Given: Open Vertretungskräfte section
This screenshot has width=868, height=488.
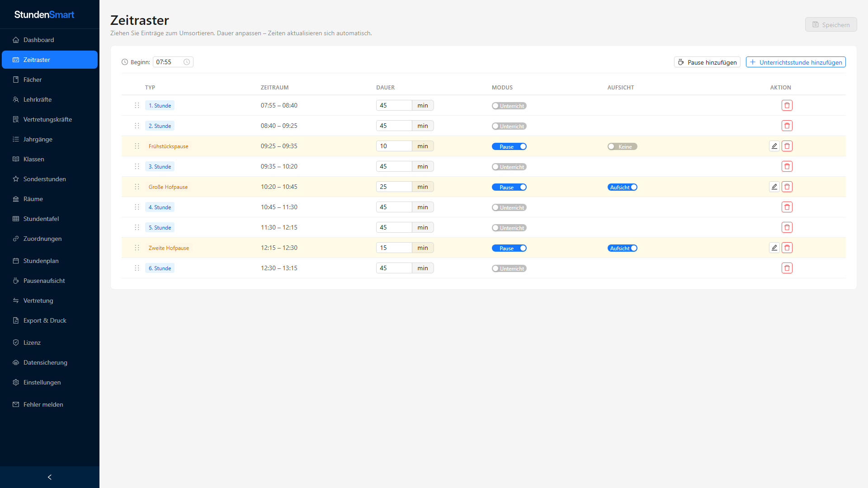Looking at the screenshot, I should 50,119.
